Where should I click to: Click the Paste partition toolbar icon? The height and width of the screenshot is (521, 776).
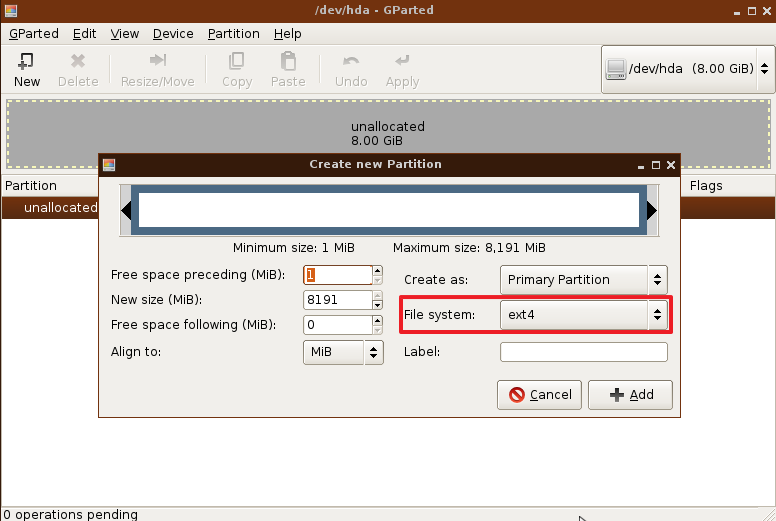288,61
